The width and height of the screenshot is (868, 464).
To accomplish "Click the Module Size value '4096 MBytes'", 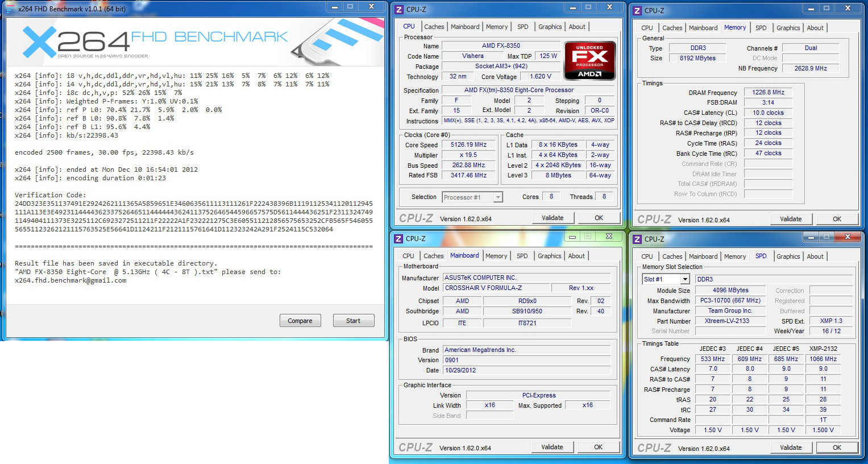I will [731, 290].
